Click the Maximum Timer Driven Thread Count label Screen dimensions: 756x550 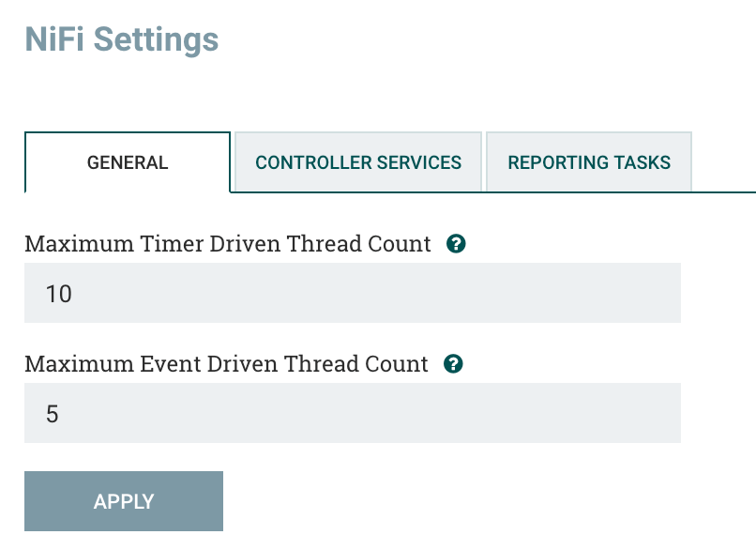click(228, 244)
